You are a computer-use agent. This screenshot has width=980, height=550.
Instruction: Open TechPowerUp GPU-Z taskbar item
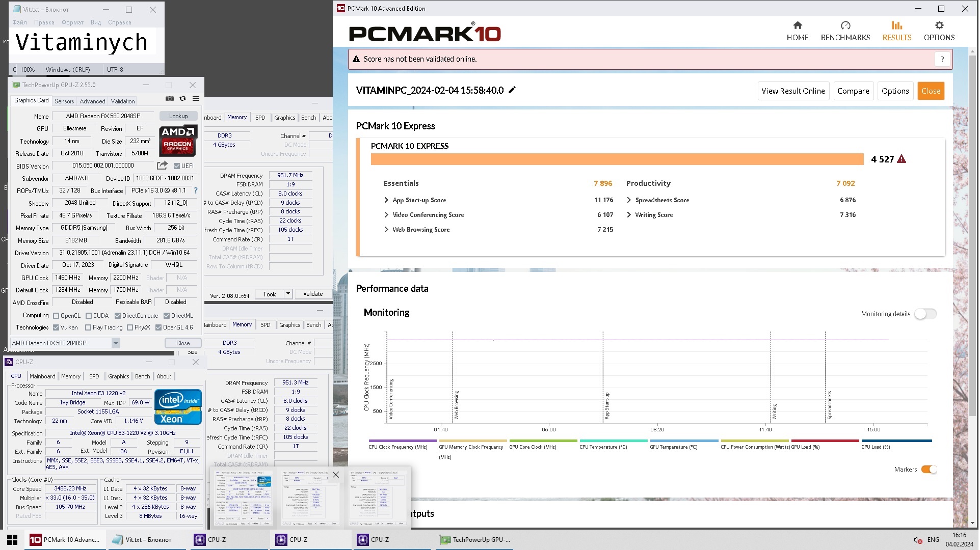475,540
